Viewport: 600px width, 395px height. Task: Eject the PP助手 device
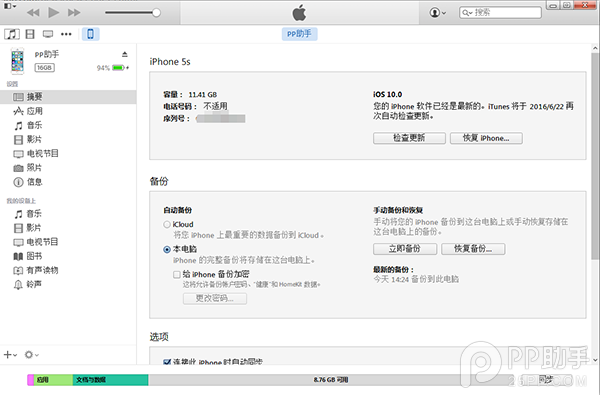click(x=125, y=54)
